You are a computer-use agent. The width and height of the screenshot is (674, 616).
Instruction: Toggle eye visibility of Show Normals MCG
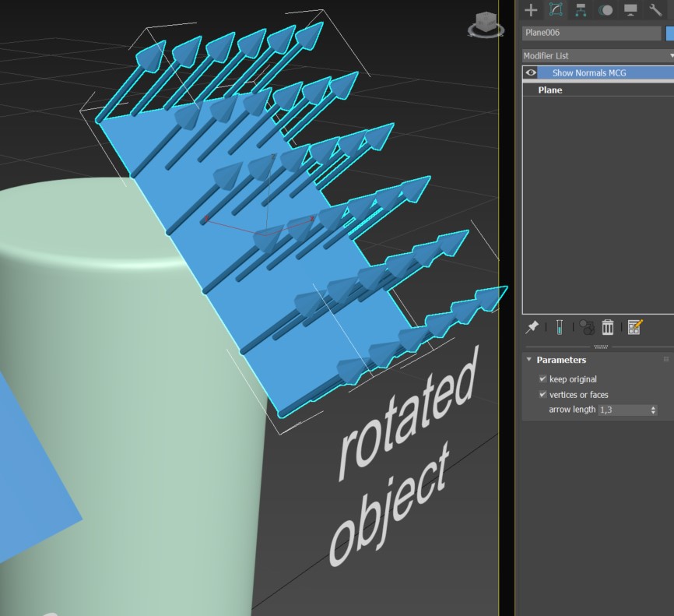[x=531, y=72]
